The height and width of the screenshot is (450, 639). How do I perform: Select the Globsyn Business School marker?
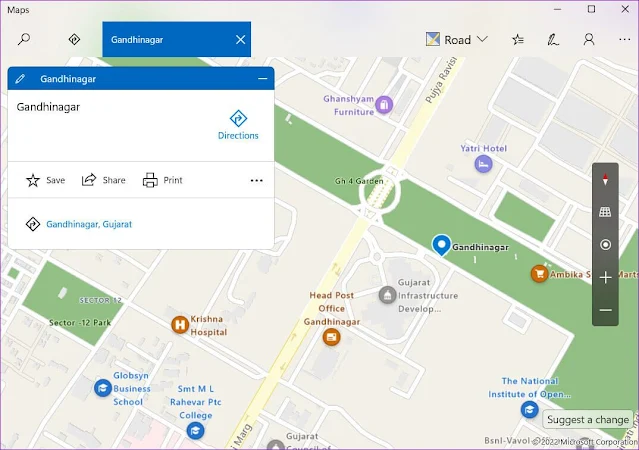coord(103,388)
